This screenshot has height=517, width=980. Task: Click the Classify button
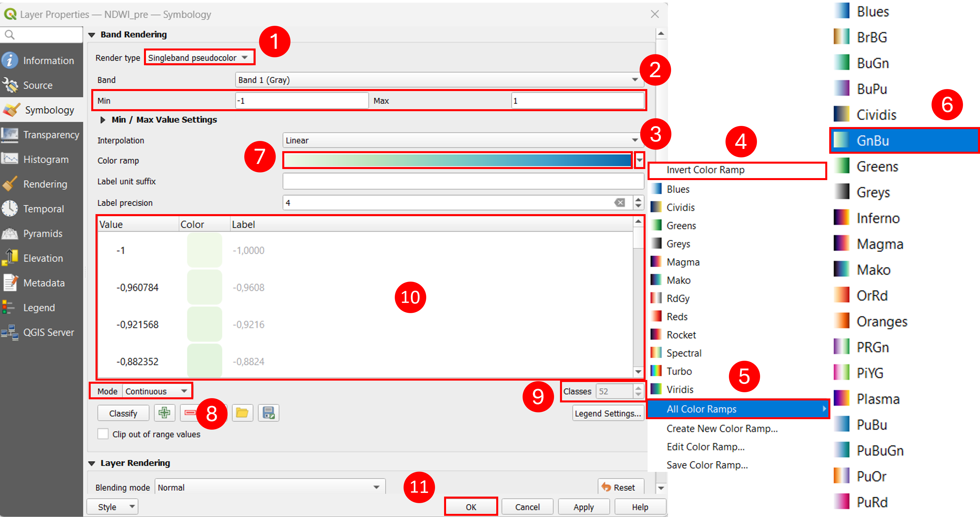tap(123, 413)
